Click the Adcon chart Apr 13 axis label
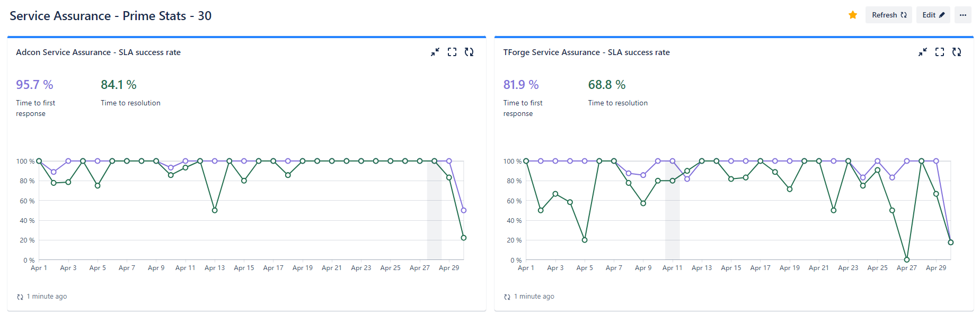The width and height of the screenshot is (980, 314). click(x=215, y=268)
